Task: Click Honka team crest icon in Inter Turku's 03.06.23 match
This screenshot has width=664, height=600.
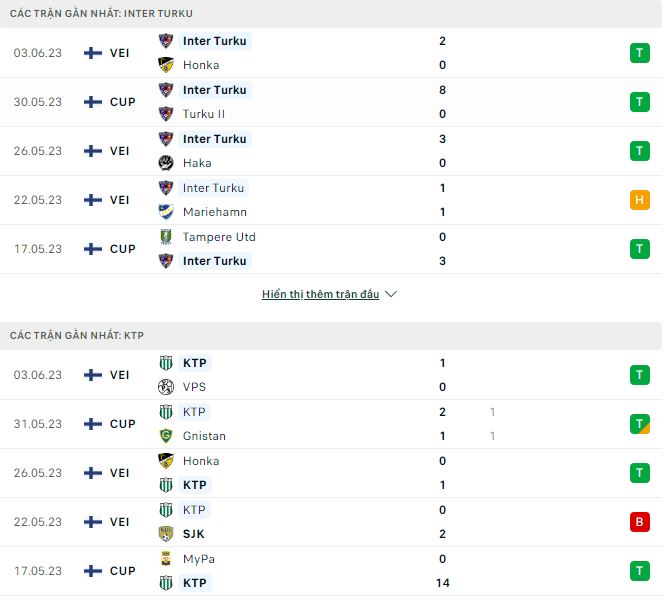Action: [x=166, y=65]
